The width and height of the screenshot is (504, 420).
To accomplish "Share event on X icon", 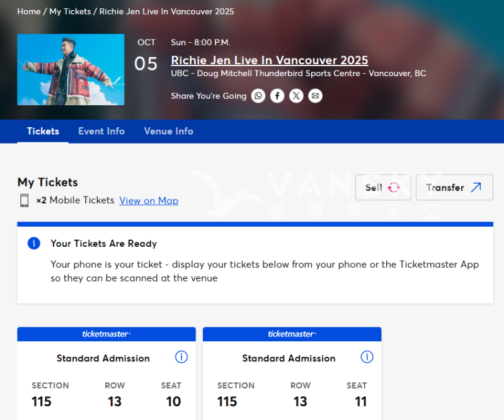I will pyautogui.click(x=296, y=96).
